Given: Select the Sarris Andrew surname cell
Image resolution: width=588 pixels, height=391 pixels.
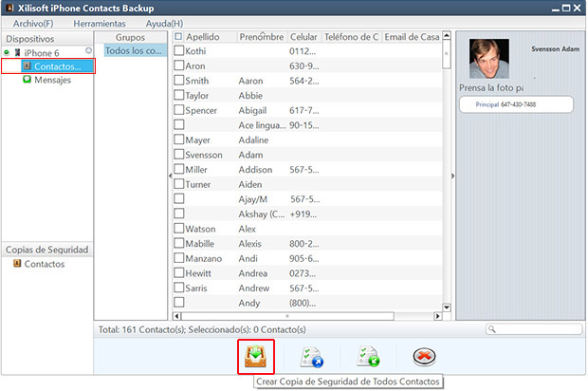Looking at the screenshot, I should [x=196, y=289].
